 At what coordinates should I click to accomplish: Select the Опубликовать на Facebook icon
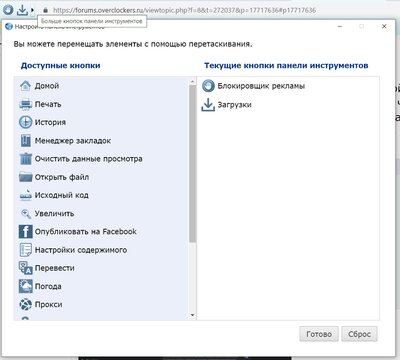pyautogui.click(x=25, y=232)
